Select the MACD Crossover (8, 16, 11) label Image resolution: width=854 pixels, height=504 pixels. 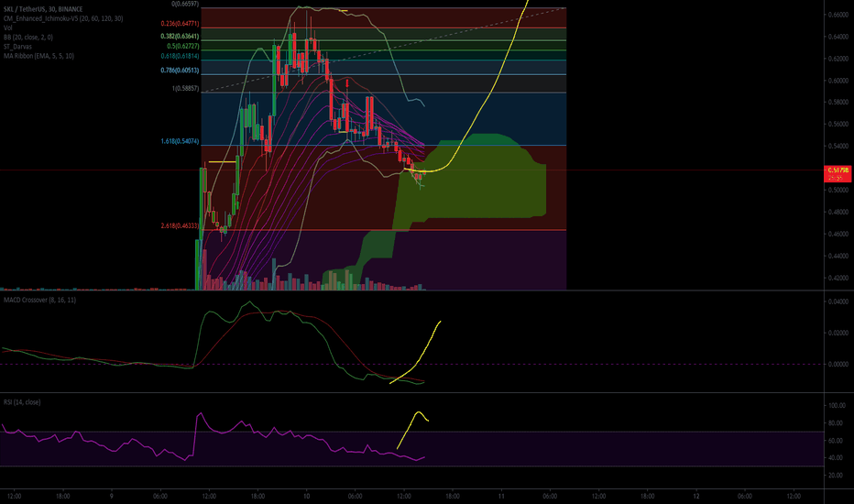[39, 300]
